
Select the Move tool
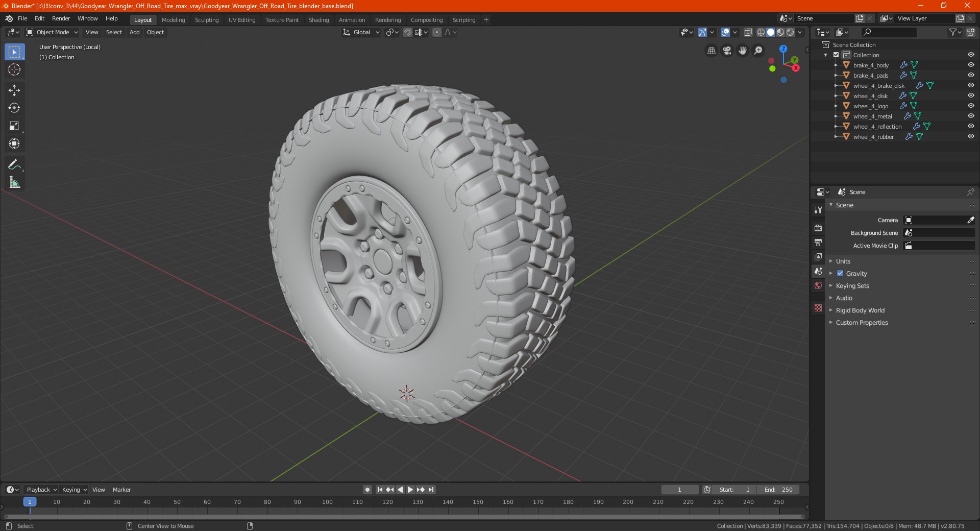coord(14,90)
